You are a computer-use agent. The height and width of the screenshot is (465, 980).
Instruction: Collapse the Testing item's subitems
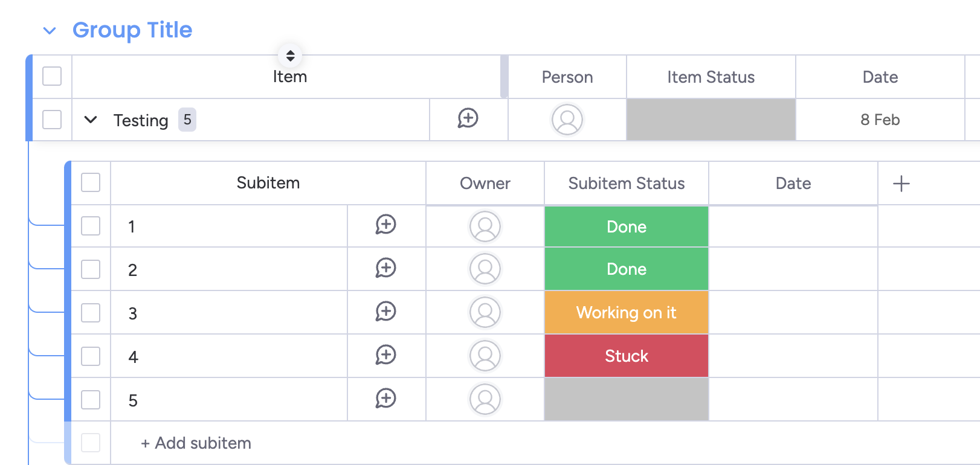click(91, 120)
